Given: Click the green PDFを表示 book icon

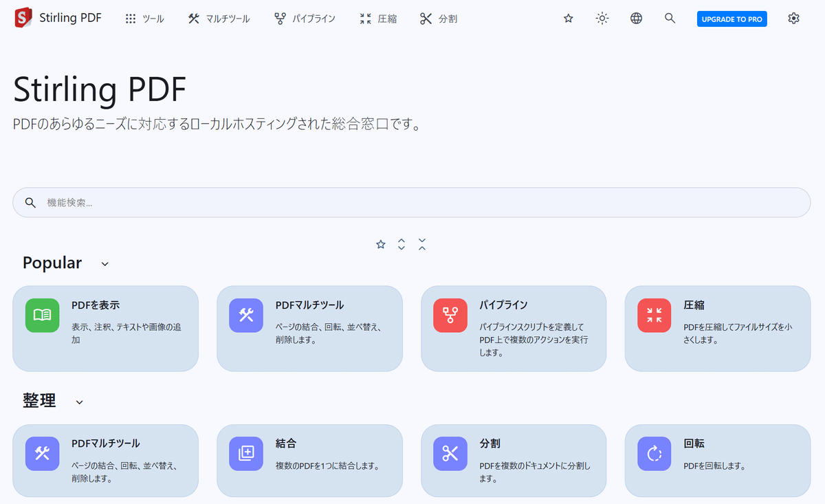Looking at the screenshot, I should click(43, 316).
